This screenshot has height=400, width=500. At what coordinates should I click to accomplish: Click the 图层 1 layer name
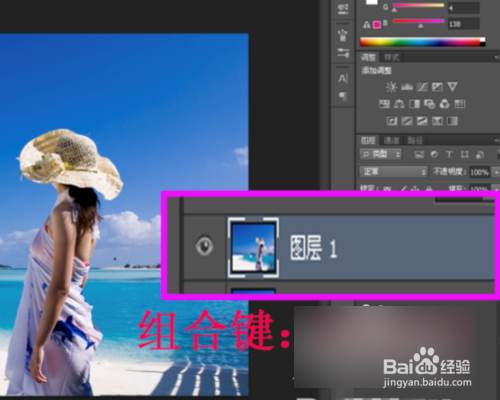(x=314, y=247)
